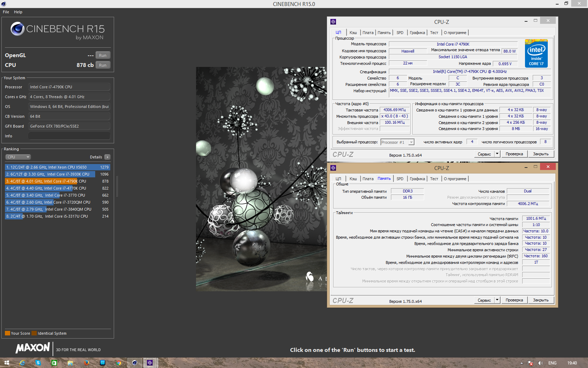Open Skype from the taskbar

pyautogui.click(x=38, y=363)
